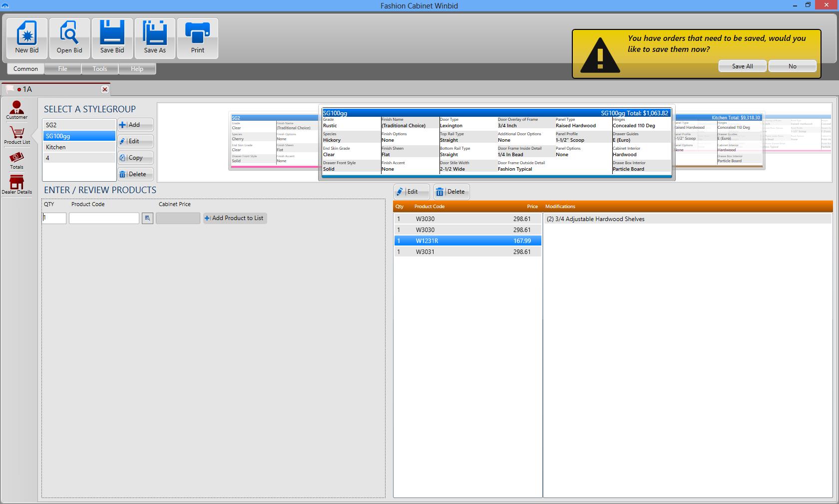View the Totals sidebar section
The width and height of the screenshot is (839, 504).
(17, 160)
